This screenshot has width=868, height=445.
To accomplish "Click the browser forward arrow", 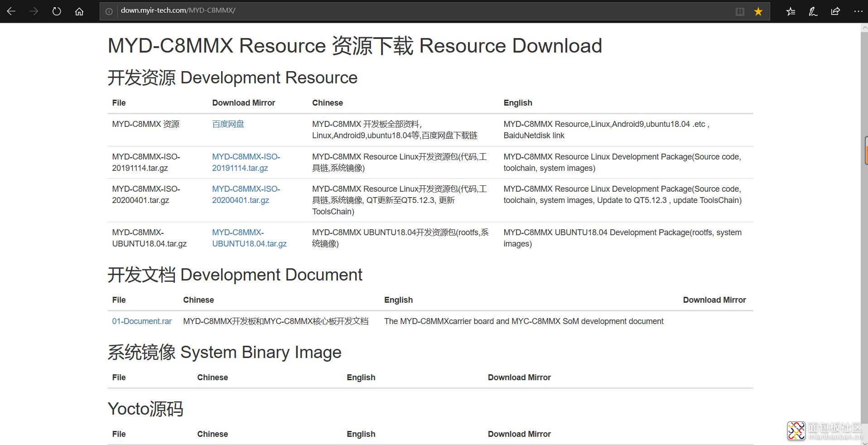I will click(34, 11).
